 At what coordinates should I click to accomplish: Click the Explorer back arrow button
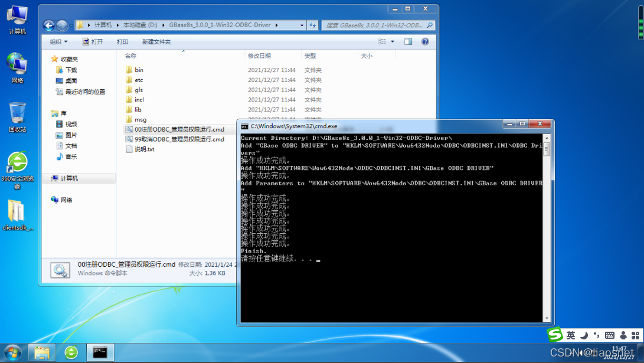pyautogui.click(x=48, y=25)
